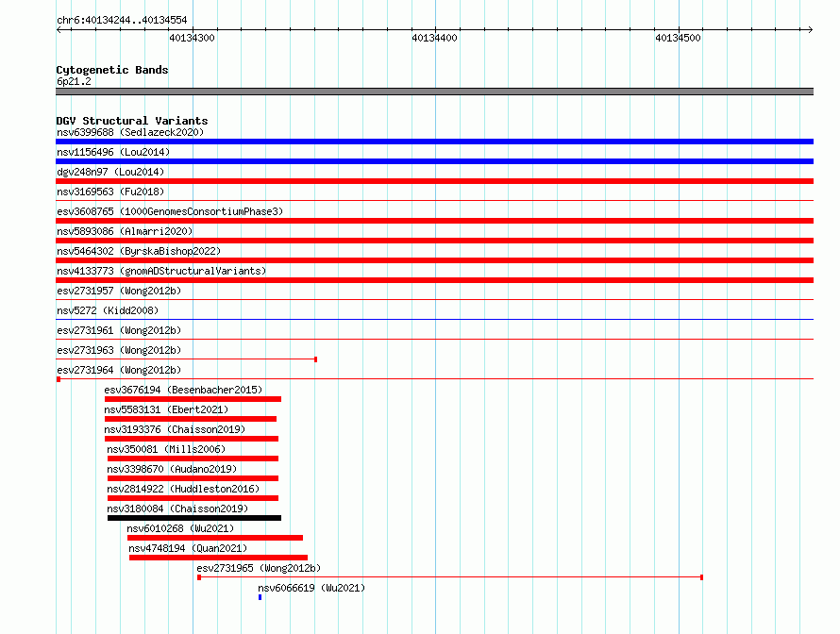Click the red end marker of esv2731965
Screen dimensions: 840x634
702,577
